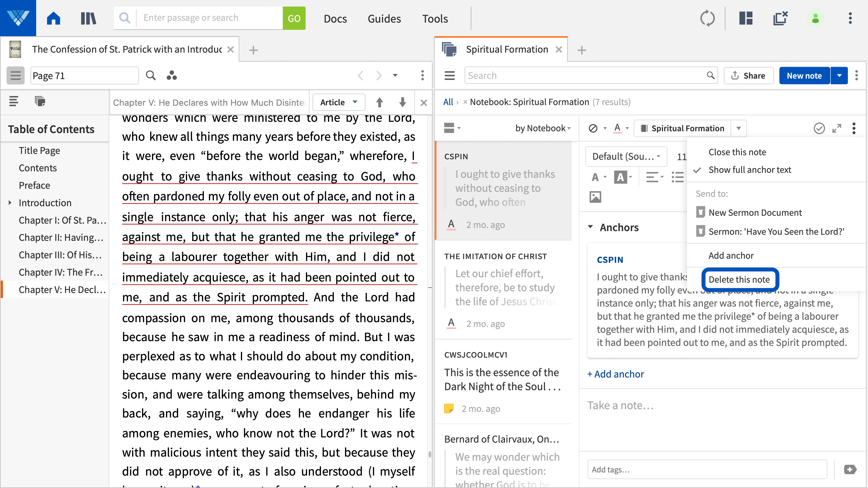Go back in book history
868x488 pixels.
pos(360,75)
